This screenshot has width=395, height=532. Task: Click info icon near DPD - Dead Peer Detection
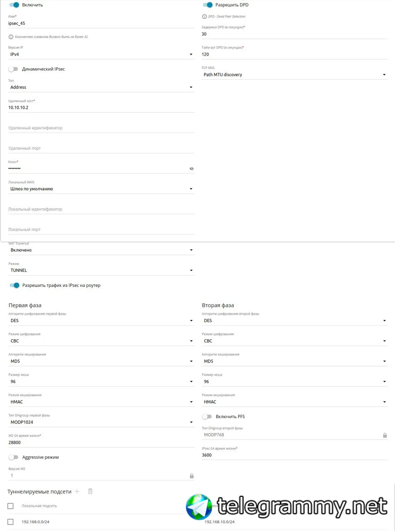tap(204, 17)
